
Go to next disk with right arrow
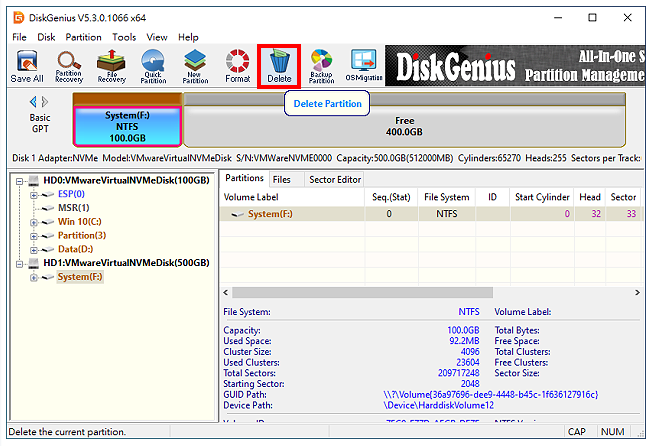click(x=45, y=101)
